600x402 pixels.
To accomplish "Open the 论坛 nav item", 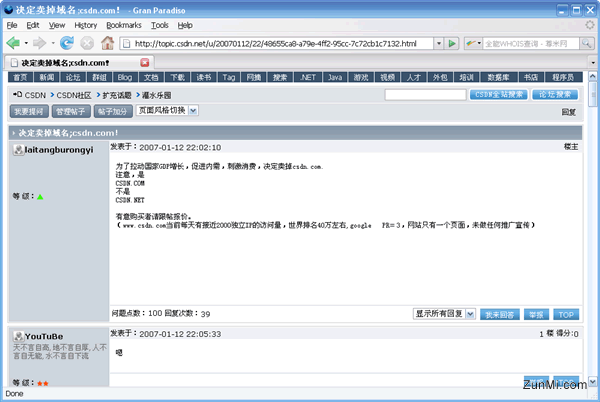I will (73, 77).
